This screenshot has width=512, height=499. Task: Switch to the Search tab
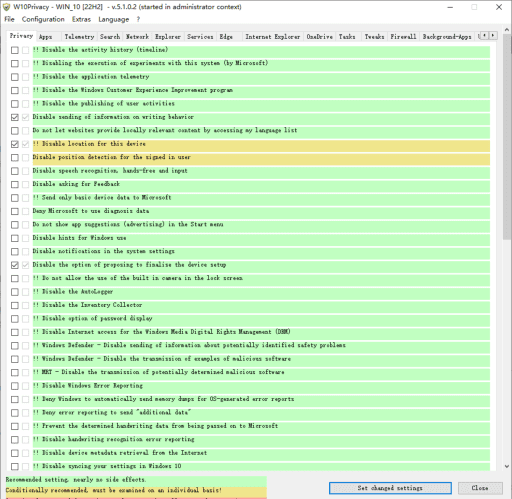pos(110,37)
